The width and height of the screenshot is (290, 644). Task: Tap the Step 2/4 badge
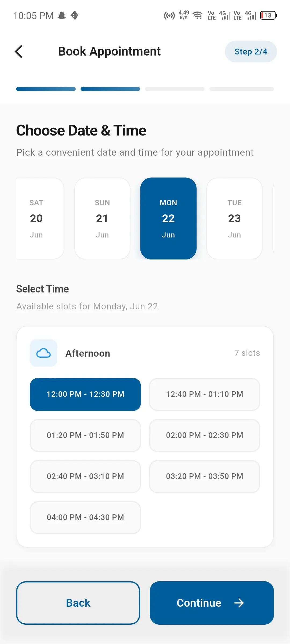point(251,52)
